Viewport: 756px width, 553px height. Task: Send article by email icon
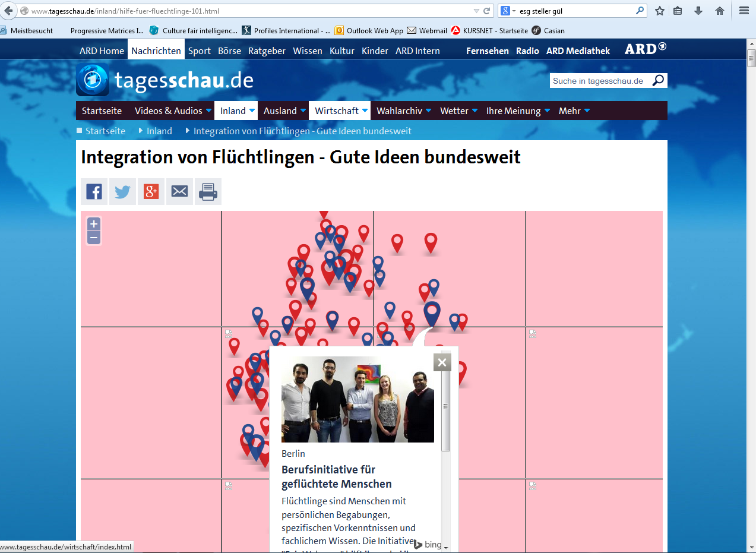click(x=179, y=191)
